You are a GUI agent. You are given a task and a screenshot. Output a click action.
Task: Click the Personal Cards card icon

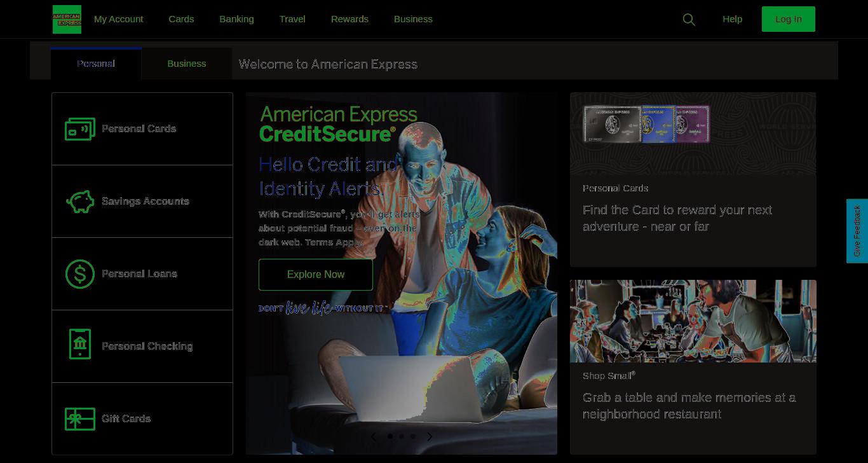[80, 129]
